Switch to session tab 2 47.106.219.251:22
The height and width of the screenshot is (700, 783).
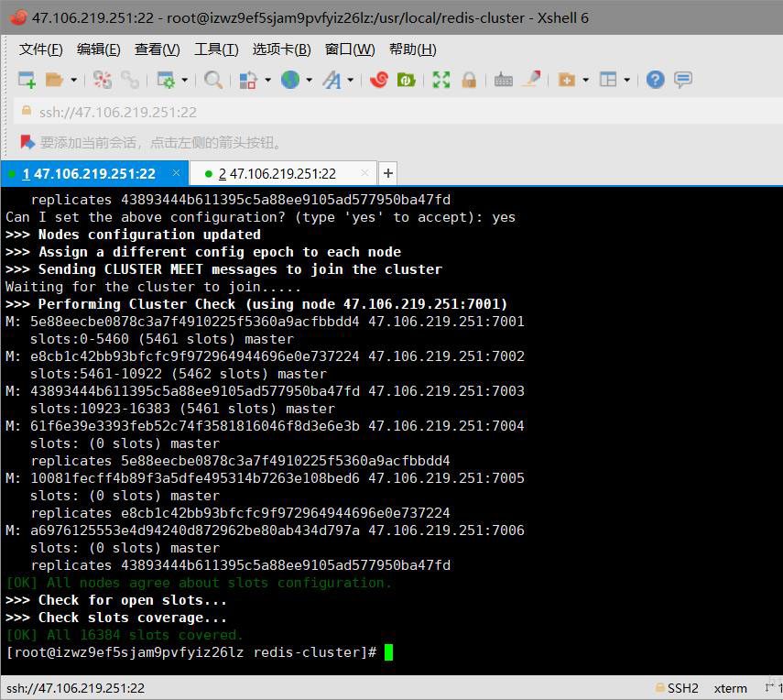(283, 173)
